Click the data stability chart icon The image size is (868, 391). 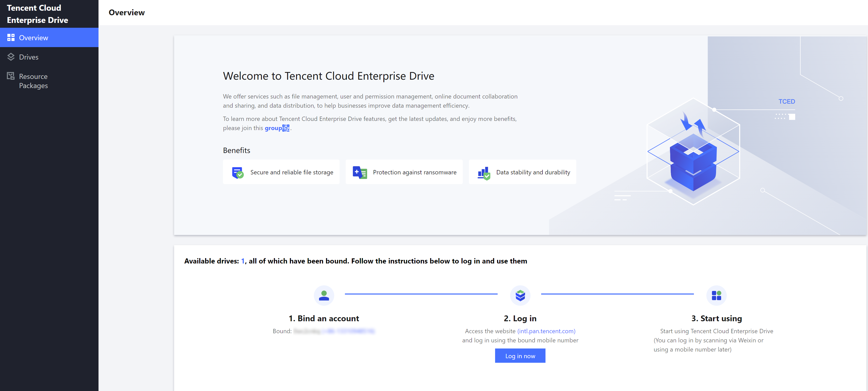click(484, 173)
